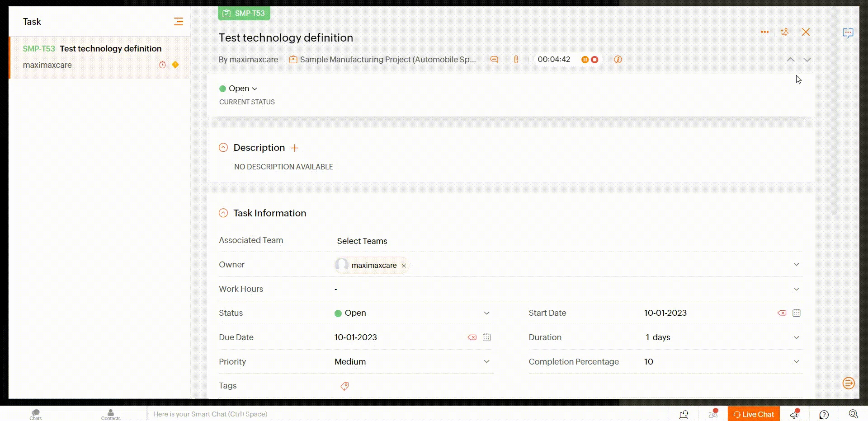
Task: Toggle the task list hamburger menu
Action: point(179,21)
